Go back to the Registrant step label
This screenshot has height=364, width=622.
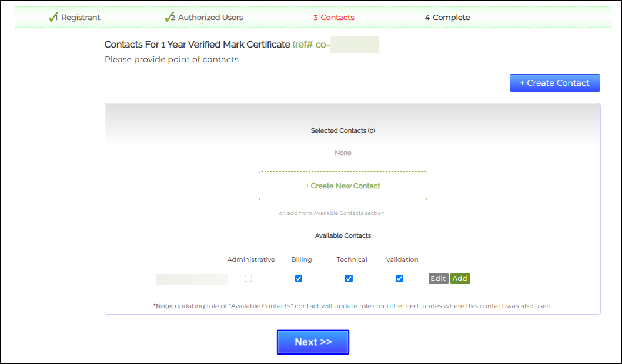click(x=81, y=18)
